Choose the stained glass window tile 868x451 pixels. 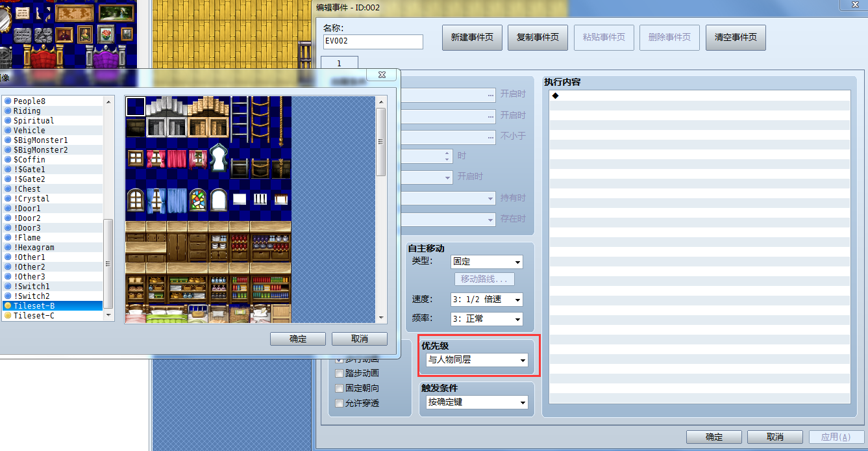pyautogui.click(x=198, y=200)
